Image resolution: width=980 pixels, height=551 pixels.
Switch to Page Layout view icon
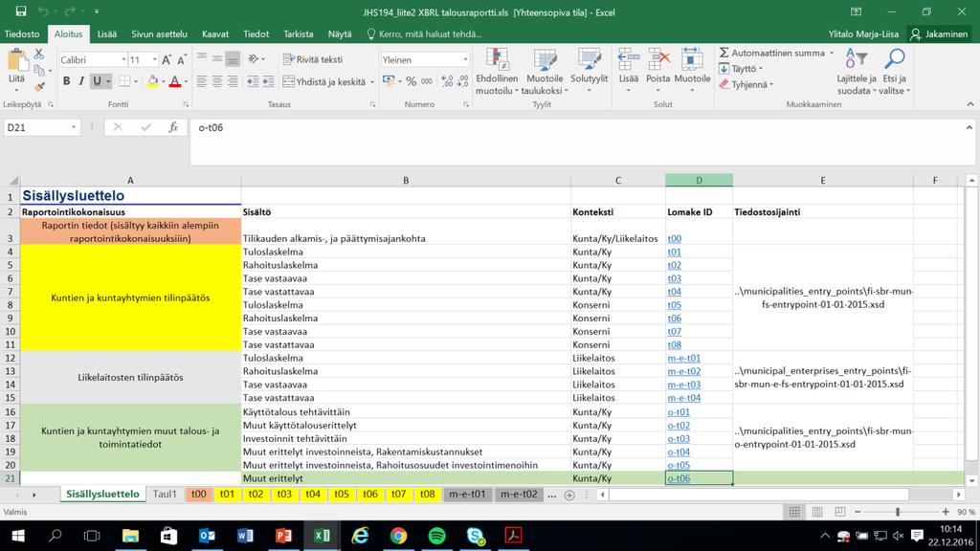817,512
